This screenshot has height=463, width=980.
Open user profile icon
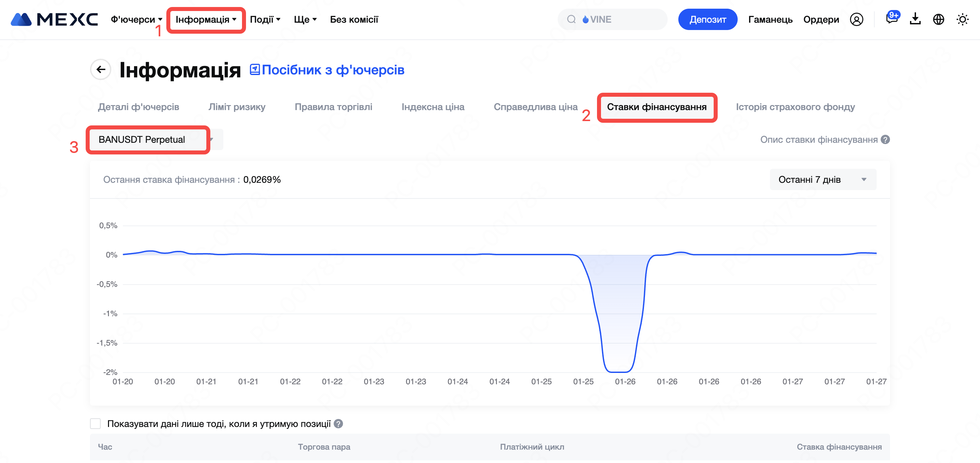click(856, 19)
